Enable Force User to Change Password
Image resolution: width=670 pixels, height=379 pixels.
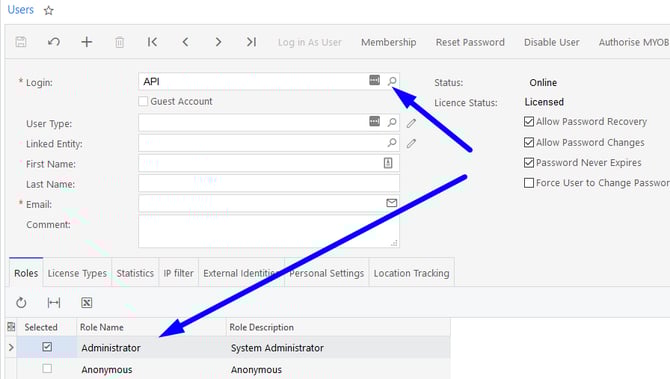click(529, 183)
